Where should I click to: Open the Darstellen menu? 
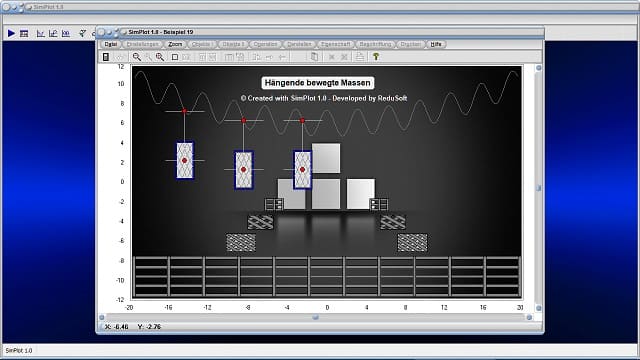pos(299,44)
